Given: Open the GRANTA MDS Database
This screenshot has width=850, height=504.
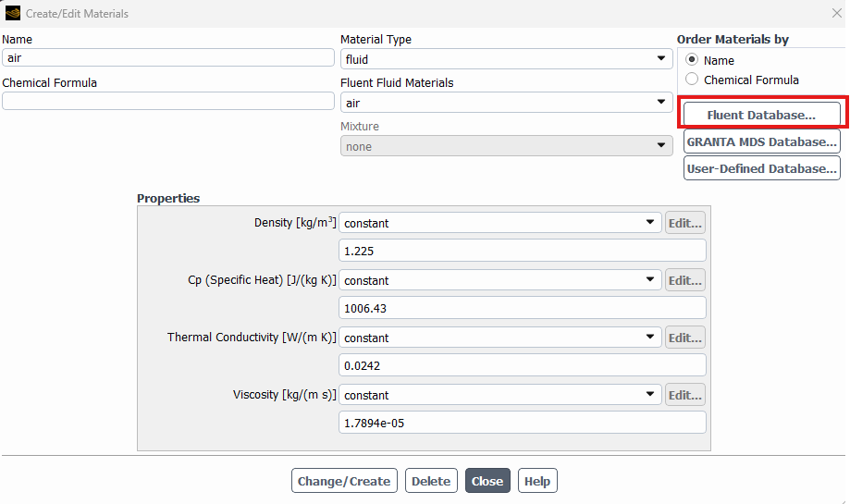Looking at the screenshot, I should (761, 141).
